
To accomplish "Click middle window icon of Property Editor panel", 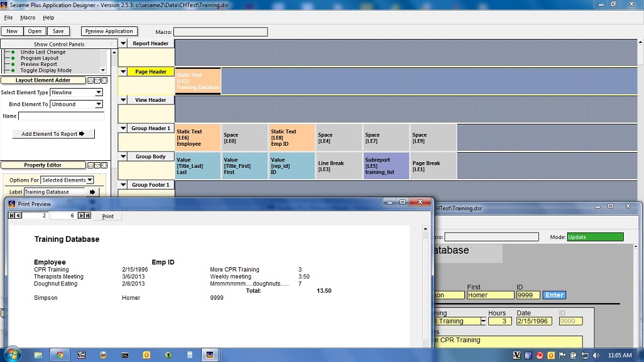I will coord(97,165).
